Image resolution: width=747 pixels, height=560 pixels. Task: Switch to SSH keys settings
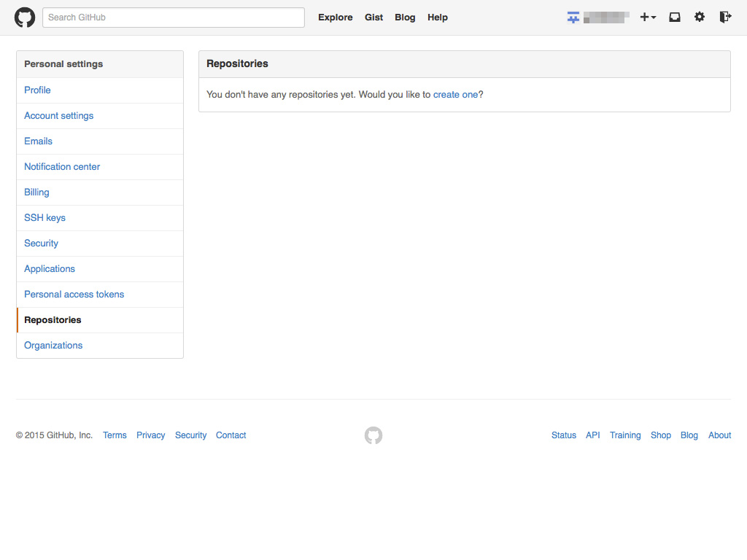point(44,218)
